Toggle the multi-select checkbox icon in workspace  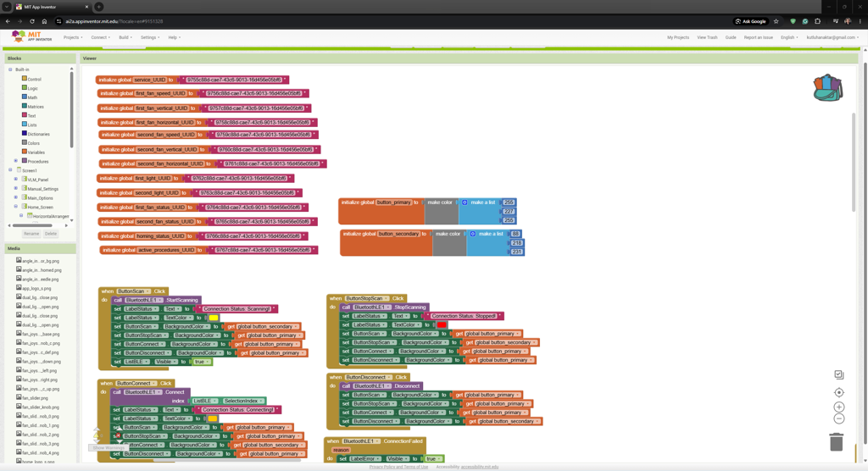[838, 374]
